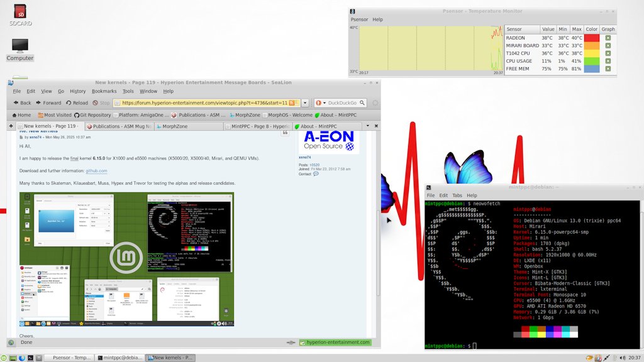Viewport: 644px width, 362px height.
Task: Open the Go menu in SeaLion
Action: tap(61, 91)
